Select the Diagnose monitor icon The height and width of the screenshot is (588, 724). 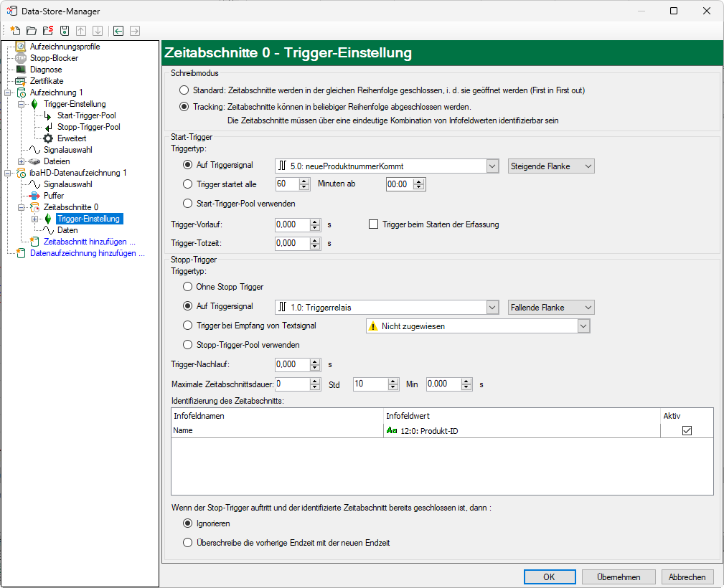coord(21,70)
